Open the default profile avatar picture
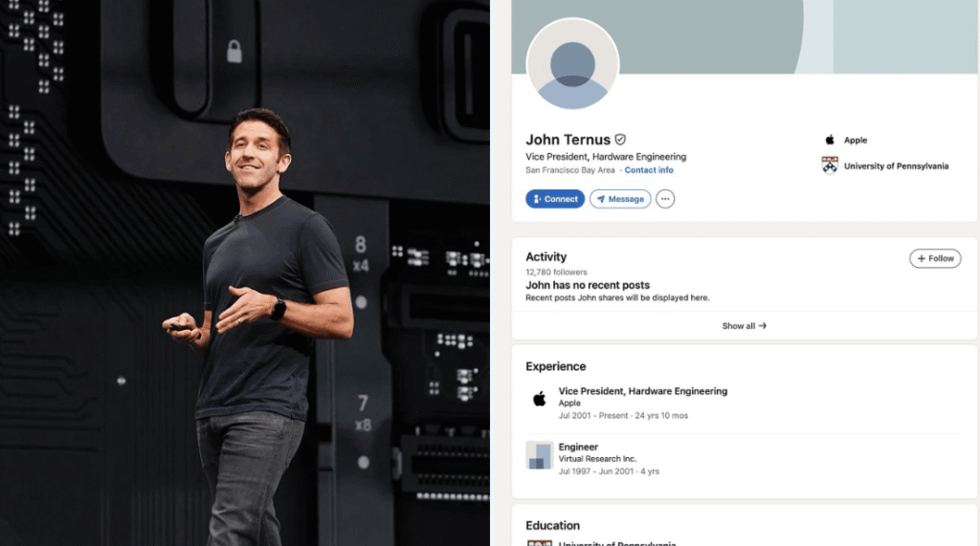Screen dimensions: 980x546 point(572,64)
